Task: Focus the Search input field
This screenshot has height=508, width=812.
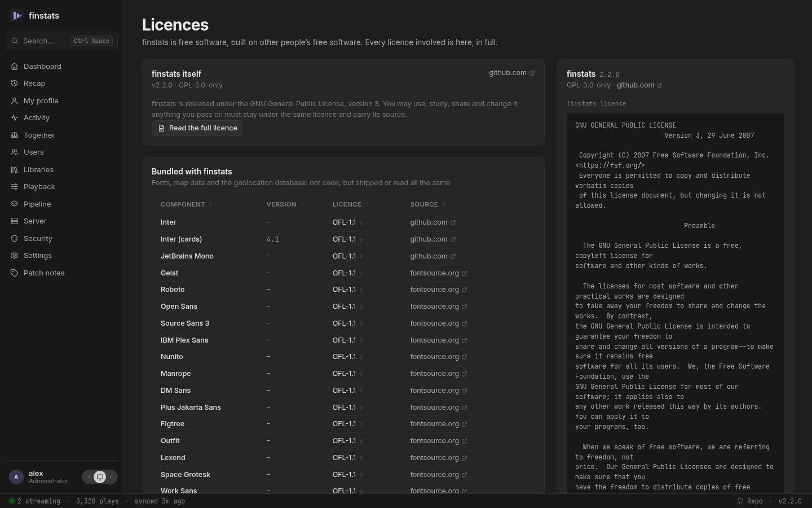Action: [x=61, y=41]
